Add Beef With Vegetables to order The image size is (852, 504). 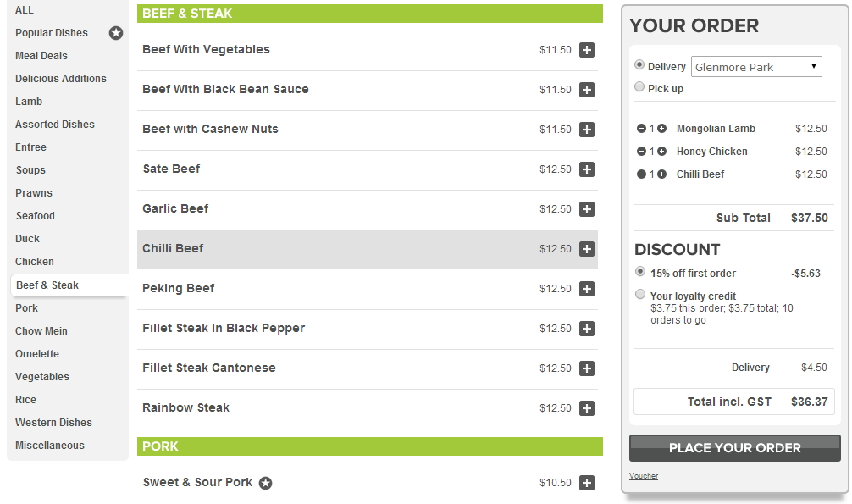coord(587,50)
